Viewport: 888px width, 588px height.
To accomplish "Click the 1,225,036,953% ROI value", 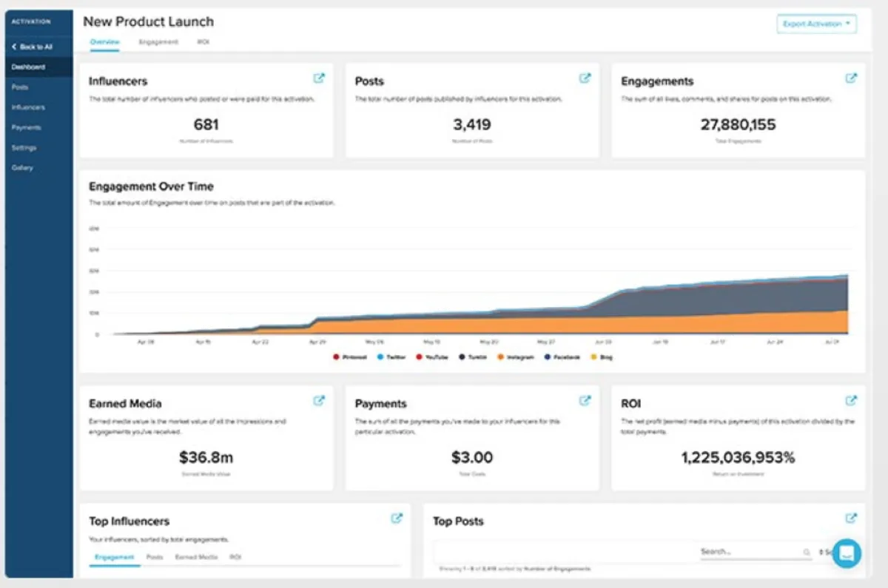I will pyautogui.click(x=738, y=458).
